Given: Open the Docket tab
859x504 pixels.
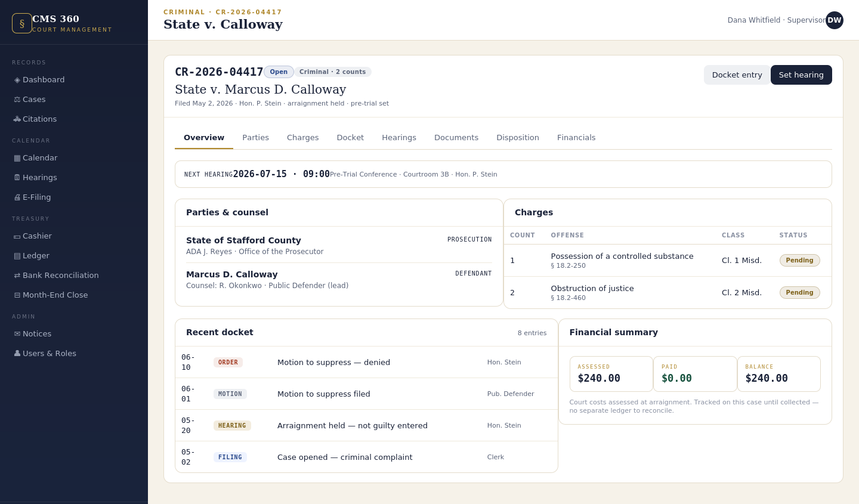Looking at the screenshot, I should click(x=350, y=138).
